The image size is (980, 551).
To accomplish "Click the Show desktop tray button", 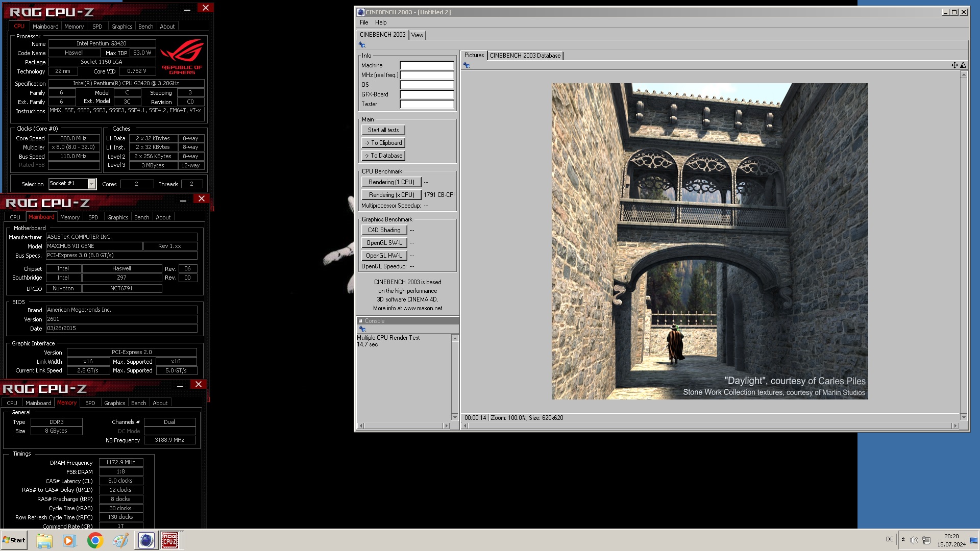I will point(974,540).
